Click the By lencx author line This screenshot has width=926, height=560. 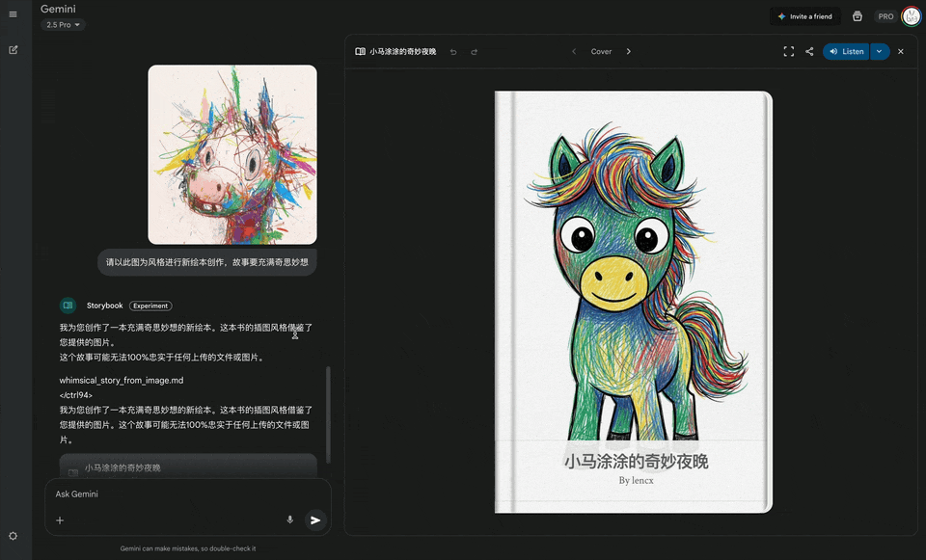pyautogui.click(x=636, y=480)
